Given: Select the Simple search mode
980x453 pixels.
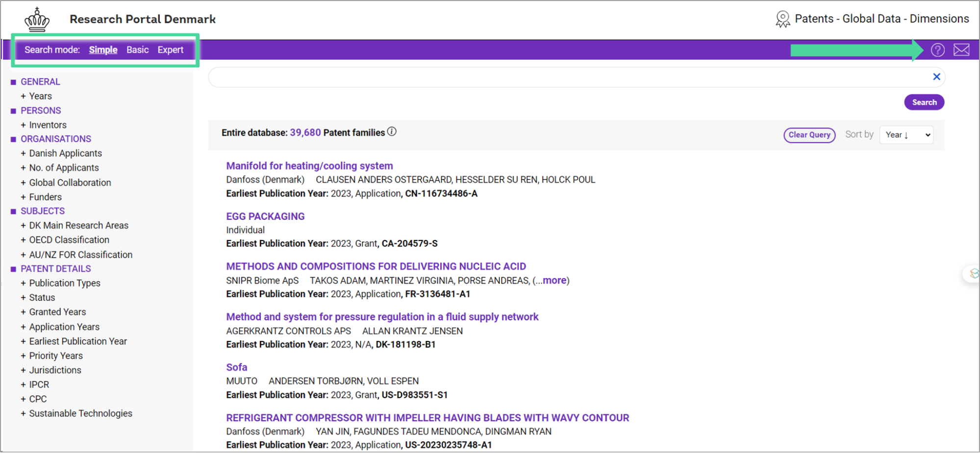Looking at the screenshot, I should [x=103, y=50].
